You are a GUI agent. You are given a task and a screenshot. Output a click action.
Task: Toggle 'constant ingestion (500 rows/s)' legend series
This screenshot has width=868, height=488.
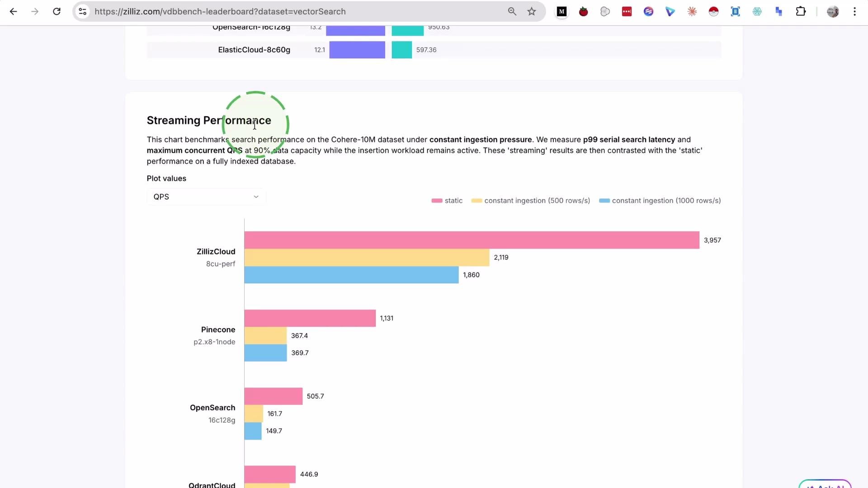point(530,201)
